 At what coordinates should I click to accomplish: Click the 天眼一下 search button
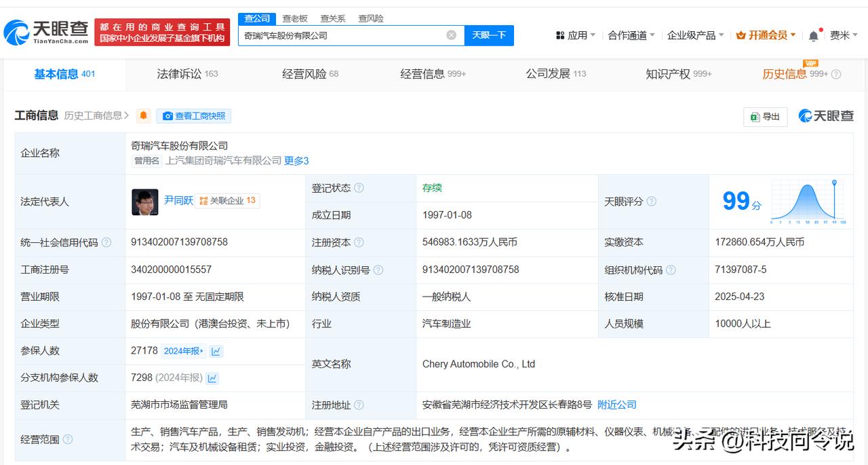pos(489,35)
